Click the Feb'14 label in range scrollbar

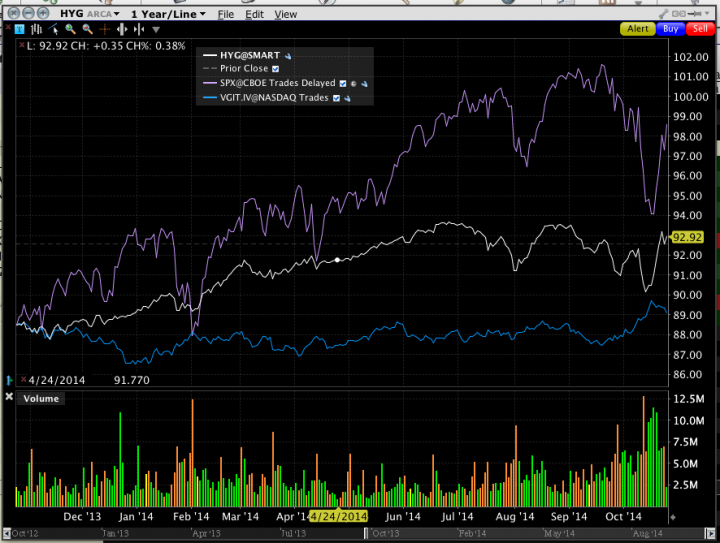[472, 533]
